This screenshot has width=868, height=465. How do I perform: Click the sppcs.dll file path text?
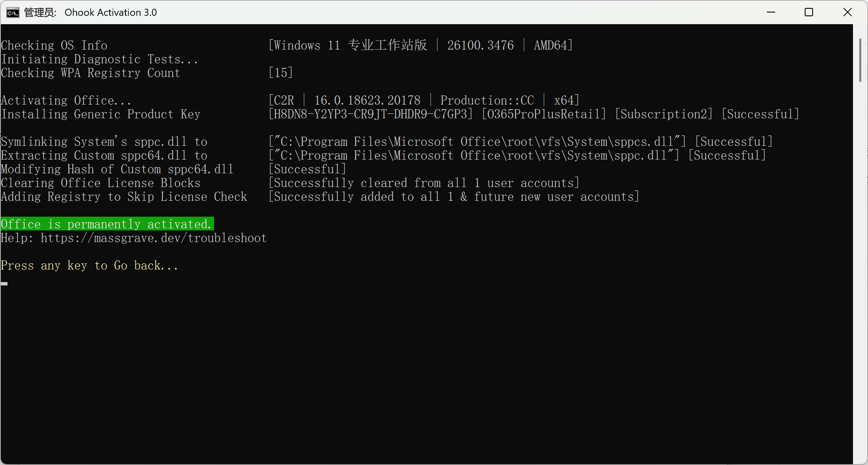[x=477, y=142]
